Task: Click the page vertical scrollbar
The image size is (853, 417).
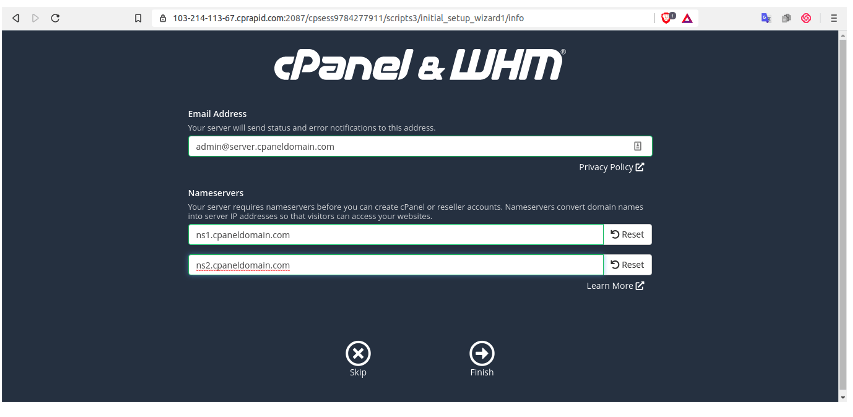Action: (x=843, y=216)
